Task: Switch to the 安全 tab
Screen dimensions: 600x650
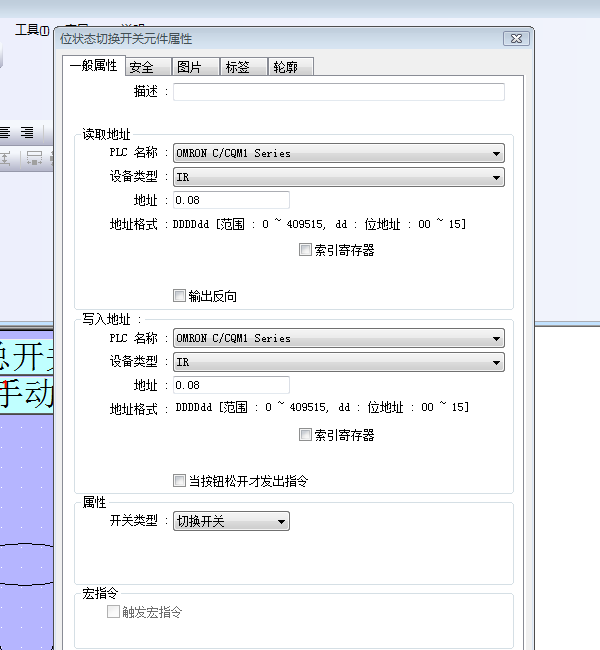Action: tap(142, 67)
